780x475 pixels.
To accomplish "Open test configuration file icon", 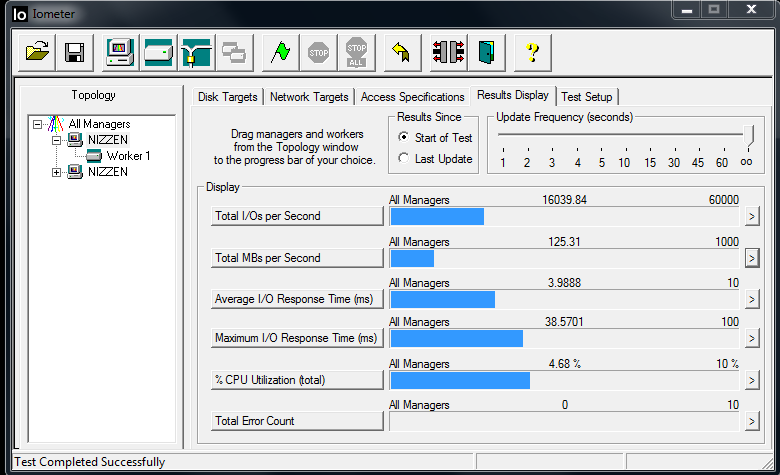I will 37,52.
